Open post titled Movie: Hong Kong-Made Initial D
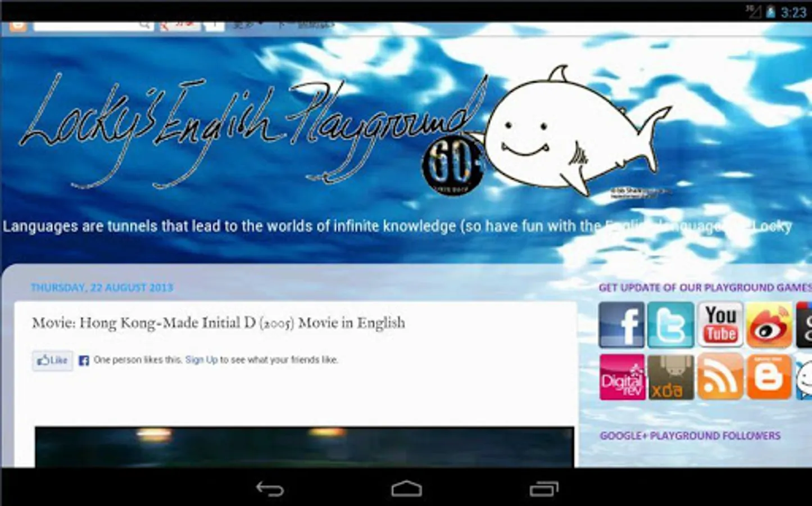This screenshot has height=506, width=812. (219, 323)
